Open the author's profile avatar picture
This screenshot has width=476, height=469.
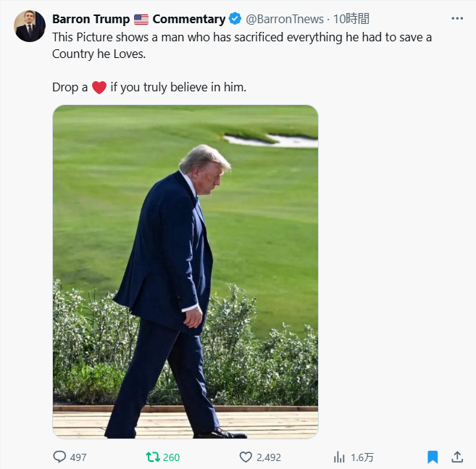click(x=30, y=26)
